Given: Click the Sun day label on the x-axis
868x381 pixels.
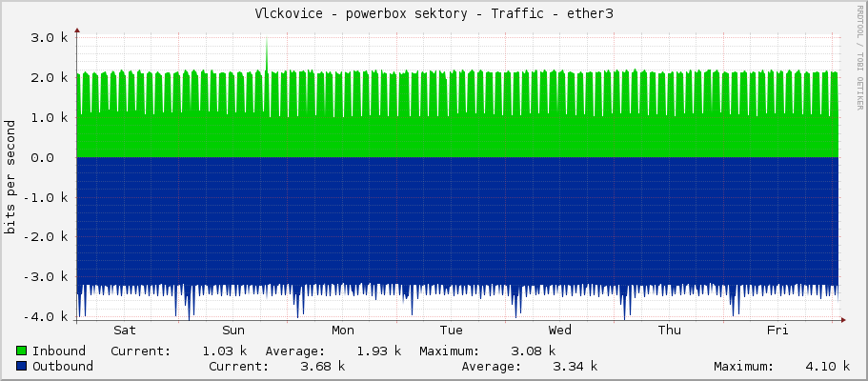Looking at the screenshot, I should pyautogui.click(x=233, y=331).
